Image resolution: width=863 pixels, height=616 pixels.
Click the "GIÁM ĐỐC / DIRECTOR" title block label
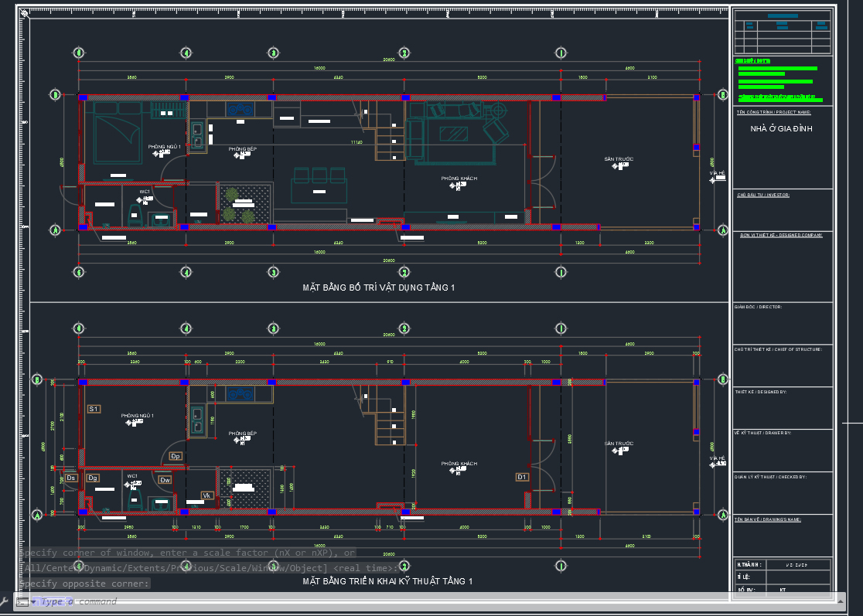(x=758, y=307)
